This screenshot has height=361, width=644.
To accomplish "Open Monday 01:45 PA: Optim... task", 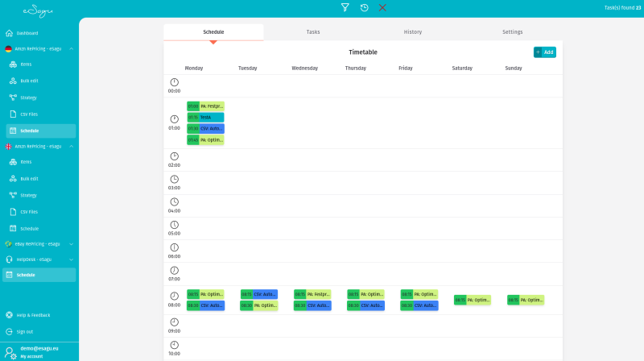I will [205, 139].
